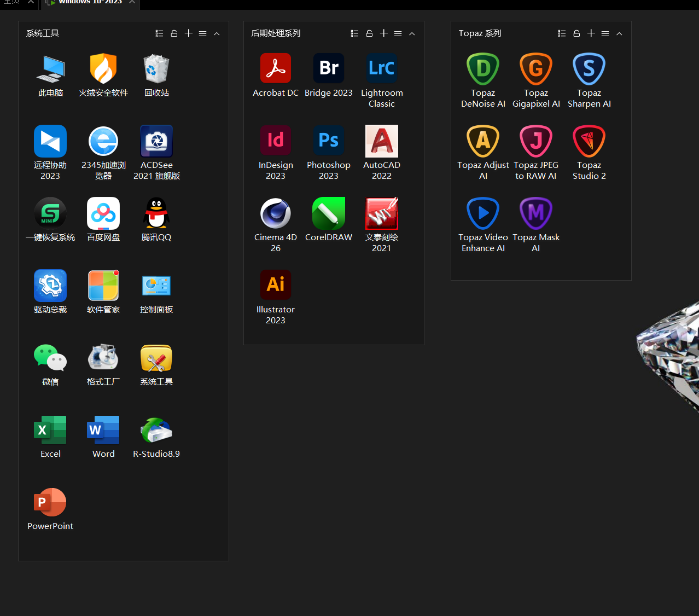This screenshot has height=616, width=699.
Task: Open 控制面板 icon
Action: [156, 286]
